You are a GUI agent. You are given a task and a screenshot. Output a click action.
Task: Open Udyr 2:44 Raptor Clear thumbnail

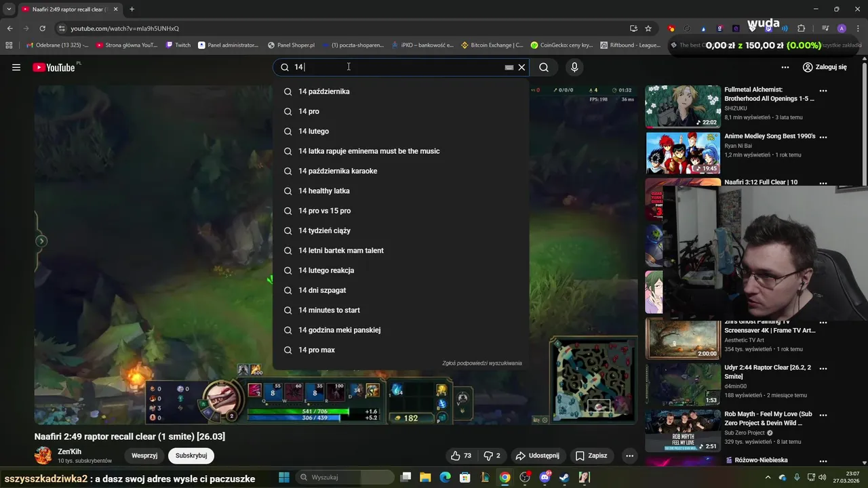(x=683, y=385)
